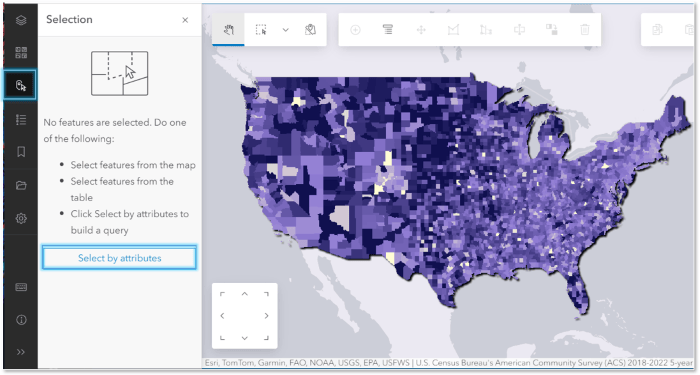Click the delete trash can icon
The image size is (700, 375).
584,30
